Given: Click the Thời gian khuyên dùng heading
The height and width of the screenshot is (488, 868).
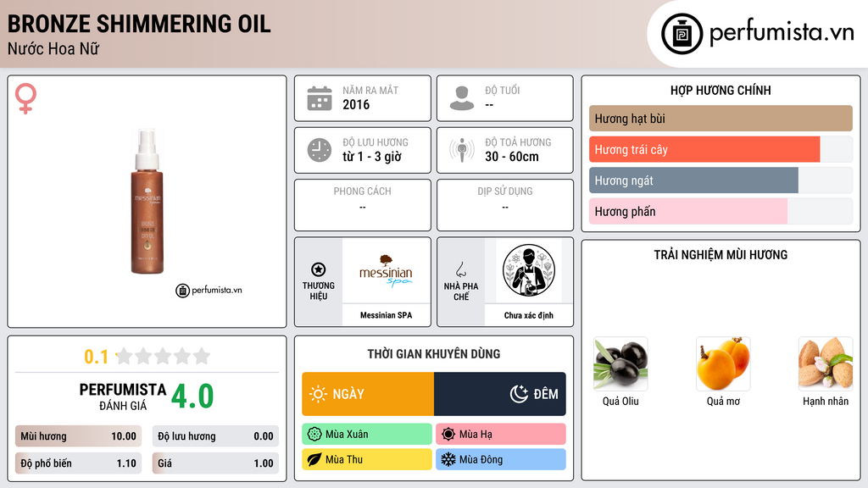Looking at the screenshot, I should point(434,354).
